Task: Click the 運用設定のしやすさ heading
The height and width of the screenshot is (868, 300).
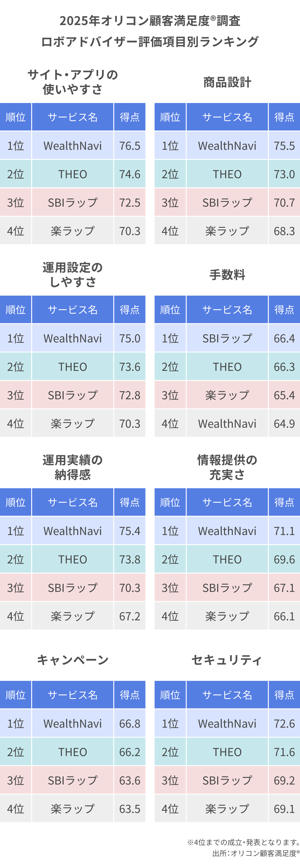Action: click(72, 275)
